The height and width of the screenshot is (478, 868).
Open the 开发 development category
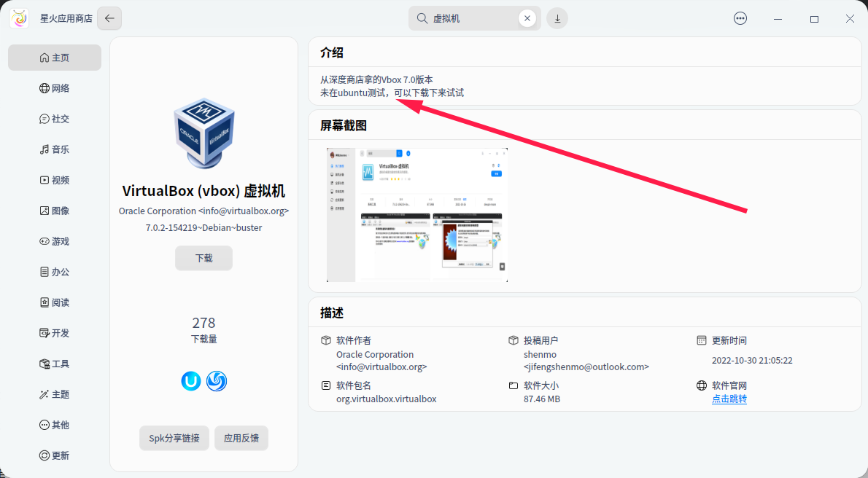click(x=55, y=333)
